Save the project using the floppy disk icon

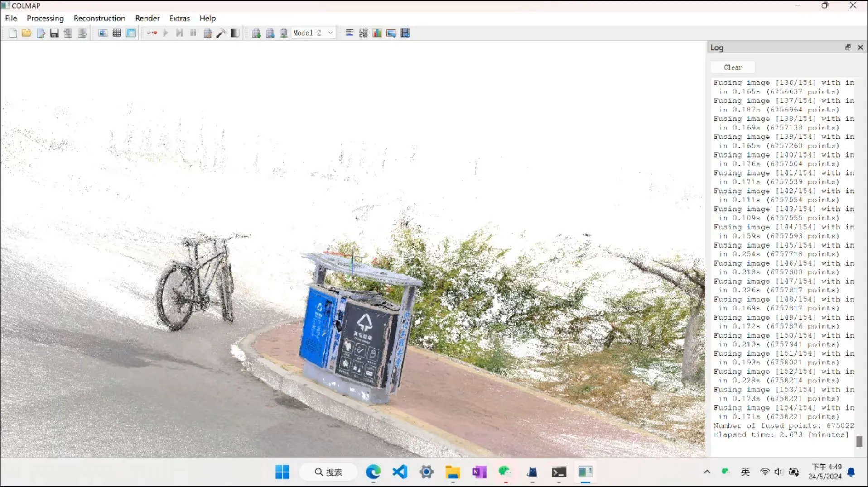(x=54, y=33)
